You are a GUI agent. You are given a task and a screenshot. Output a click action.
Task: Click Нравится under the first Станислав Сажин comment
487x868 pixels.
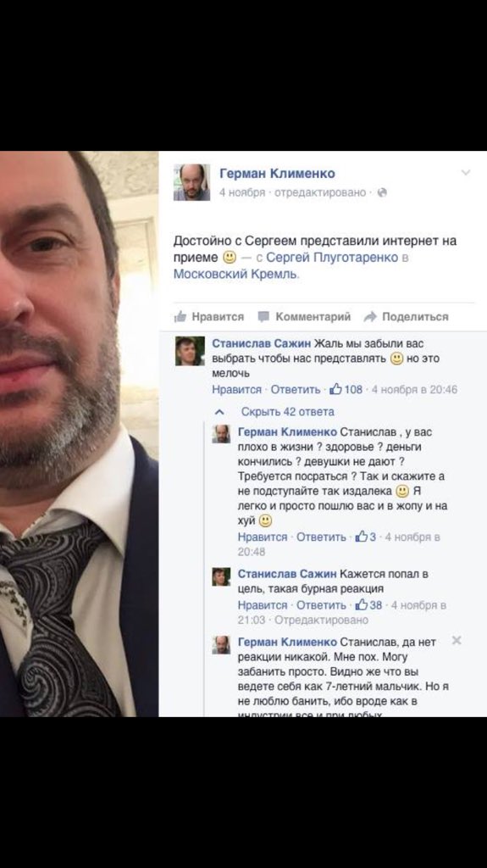click(236, 389)
